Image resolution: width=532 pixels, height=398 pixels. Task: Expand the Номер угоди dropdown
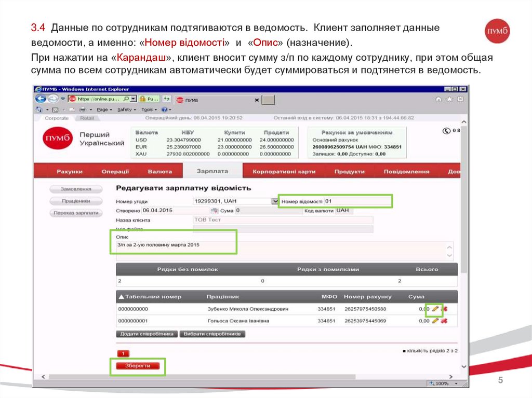pos(275,201)
